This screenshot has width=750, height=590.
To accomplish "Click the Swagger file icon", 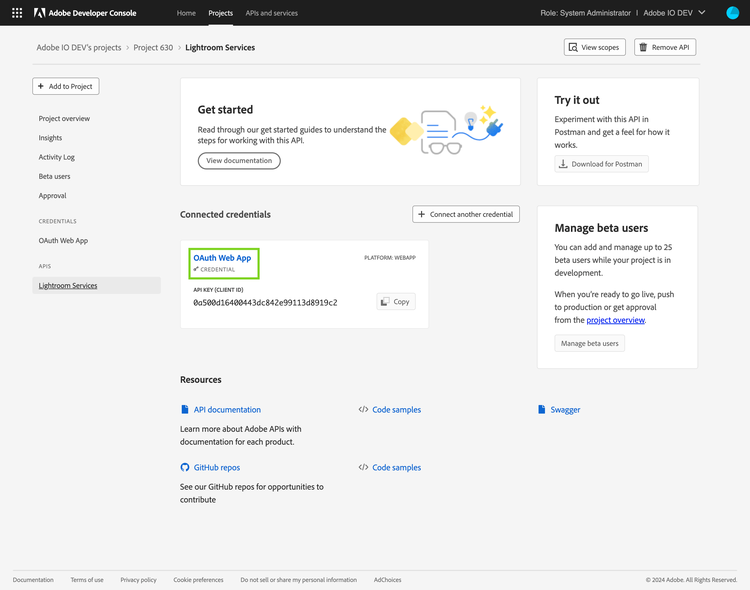I will 541,409.
